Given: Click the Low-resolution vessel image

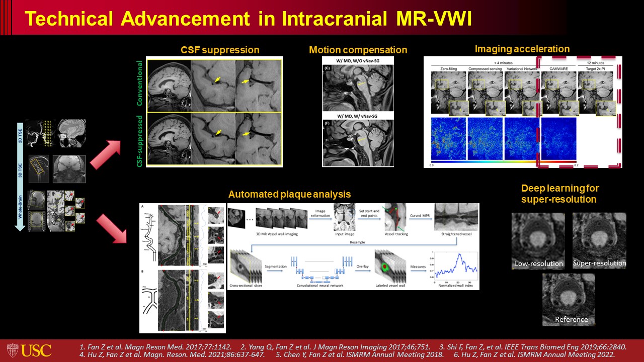Looking at the screenshot, I should (538, 240).
